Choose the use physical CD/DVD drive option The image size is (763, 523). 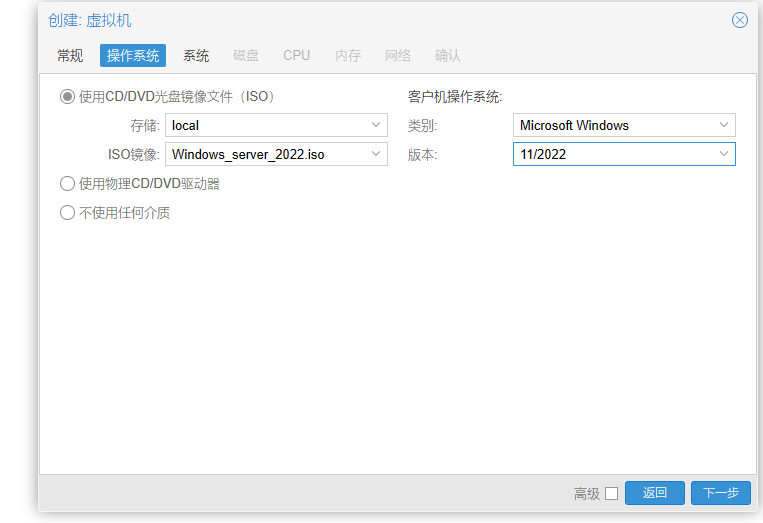67,184
